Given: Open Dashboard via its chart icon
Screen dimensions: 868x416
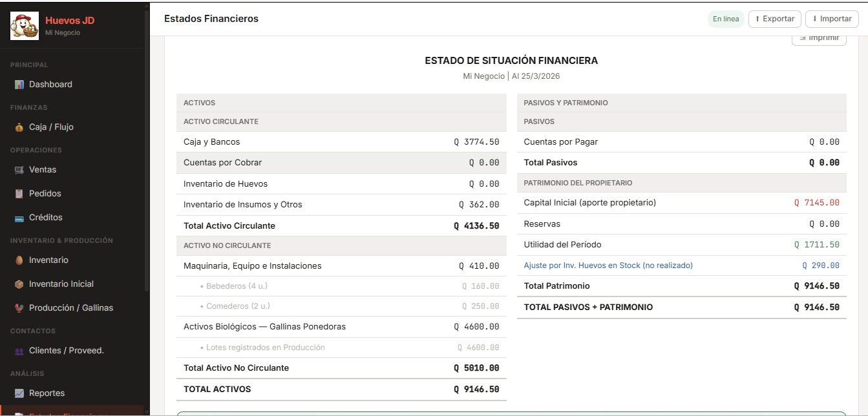Looking at the screenshot, I should click(x=19, y=85).
